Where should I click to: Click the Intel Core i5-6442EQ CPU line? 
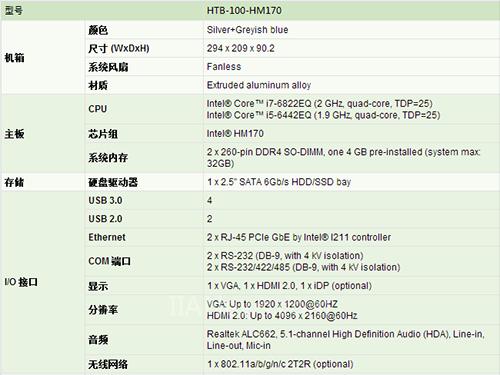click(x=323, y=115)
